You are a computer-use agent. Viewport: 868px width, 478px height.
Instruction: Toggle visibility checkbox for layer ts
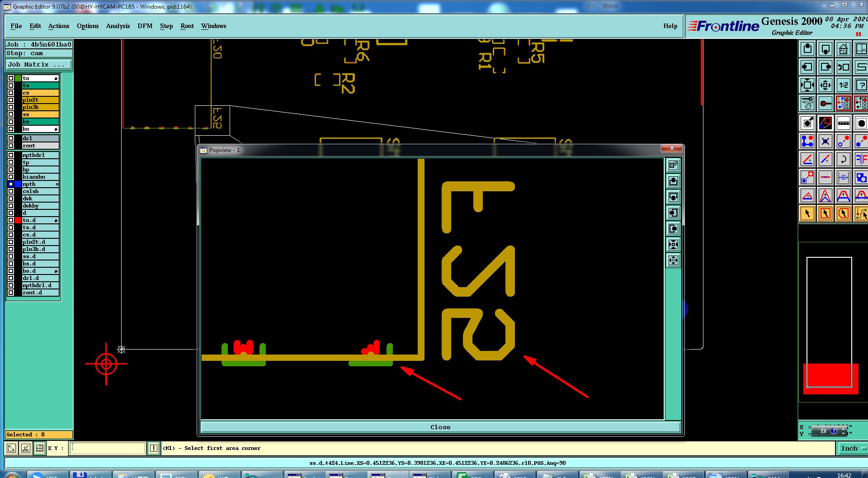[x=11, y=85]
